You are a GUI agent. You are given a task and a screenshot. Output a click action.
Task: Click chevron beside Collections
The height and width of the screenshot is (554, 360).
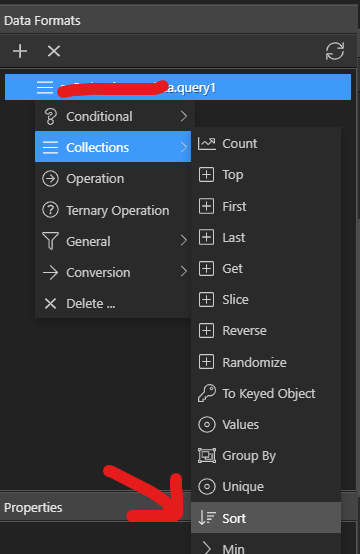(x=183, y=147)
